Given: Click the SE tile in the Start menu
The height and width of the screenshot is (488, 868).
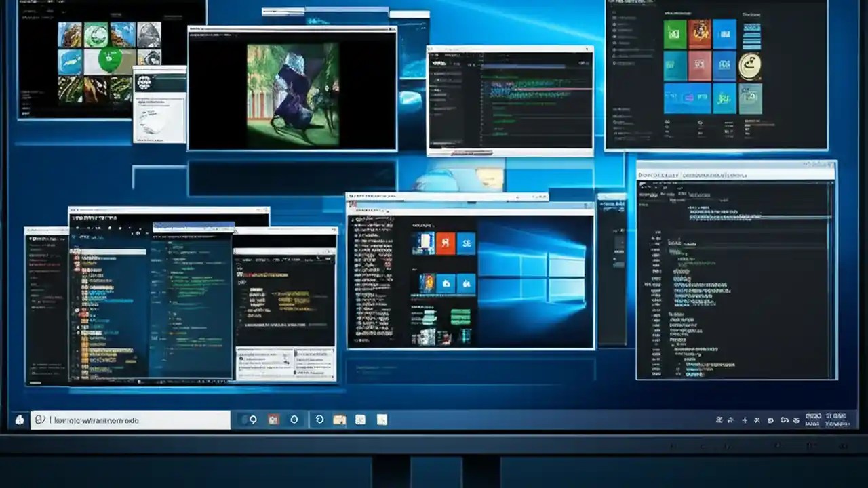Looking at the screenshot, I should tap(467, 243).
